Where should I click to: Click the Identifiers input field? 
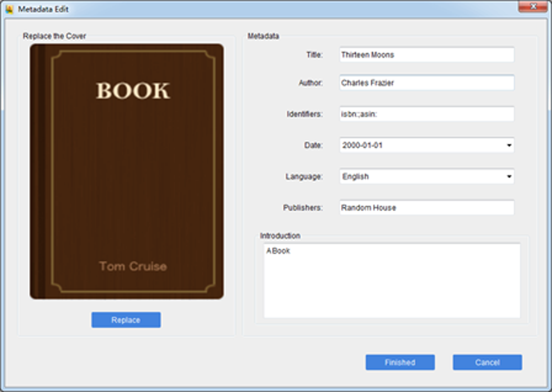[x=426, y=114]
